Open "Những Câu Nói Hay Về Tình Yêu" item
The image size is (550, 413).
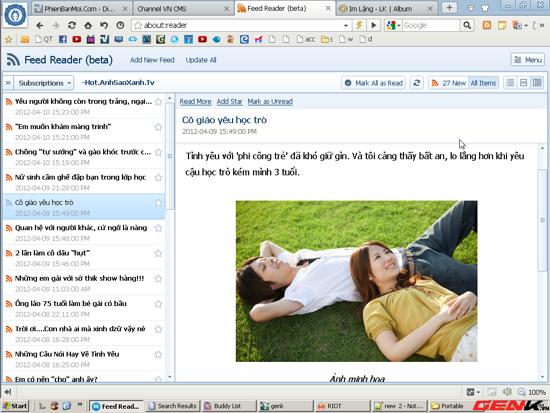tap(83, 359)
